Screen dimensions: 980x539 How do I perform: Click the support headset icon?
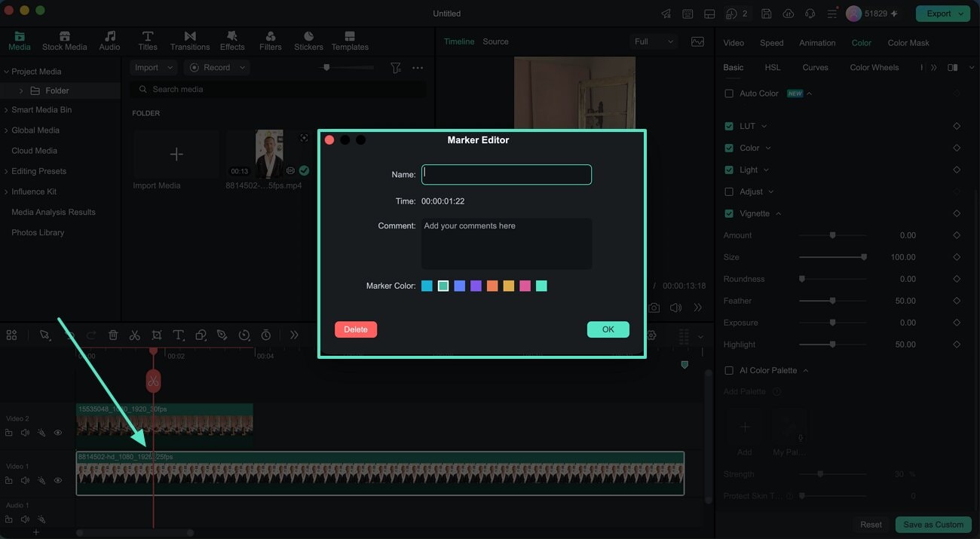(x=810, y=14)
